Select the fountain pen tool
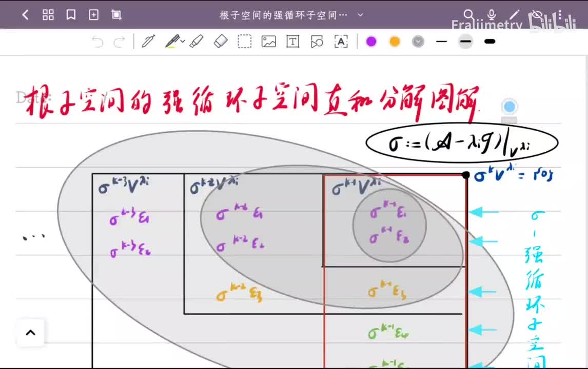The width and height of the screenshot is (588, 369). [148, 41]
